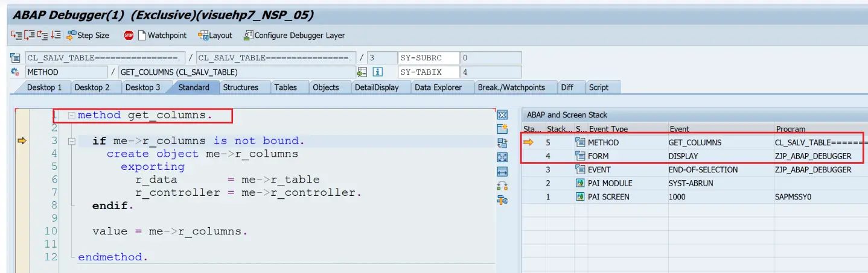The image size is (868, 273).
Task: Click the maximize horizontally tool icon
Action: pyautogui.click(x=502, y=172)
